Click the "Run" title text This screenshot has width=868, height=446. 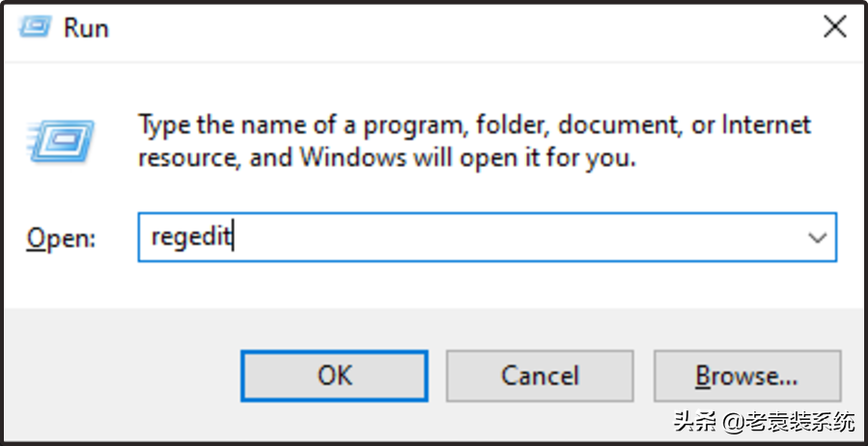(x=85, y=27)
